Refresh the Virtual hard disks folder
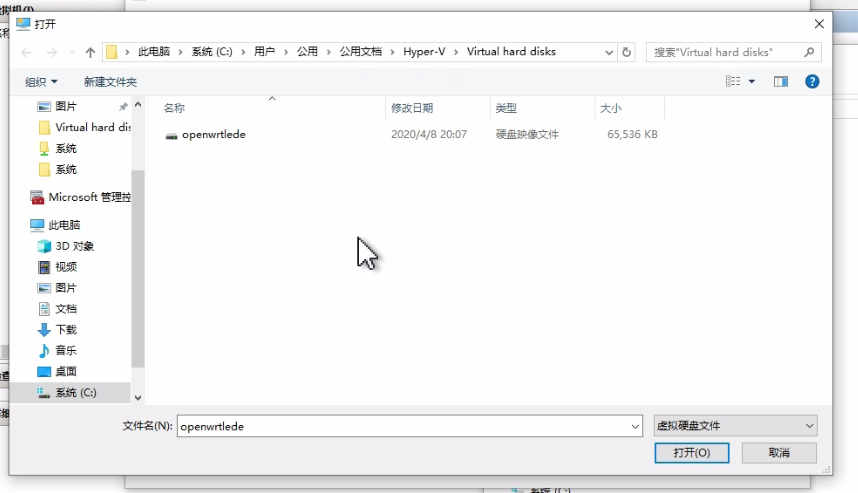The image size is (858, 493). [627, 52]
